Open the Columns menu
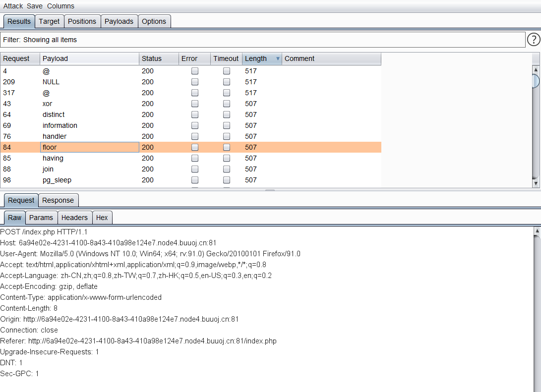541x392 pixels. (x=60, y=6)
